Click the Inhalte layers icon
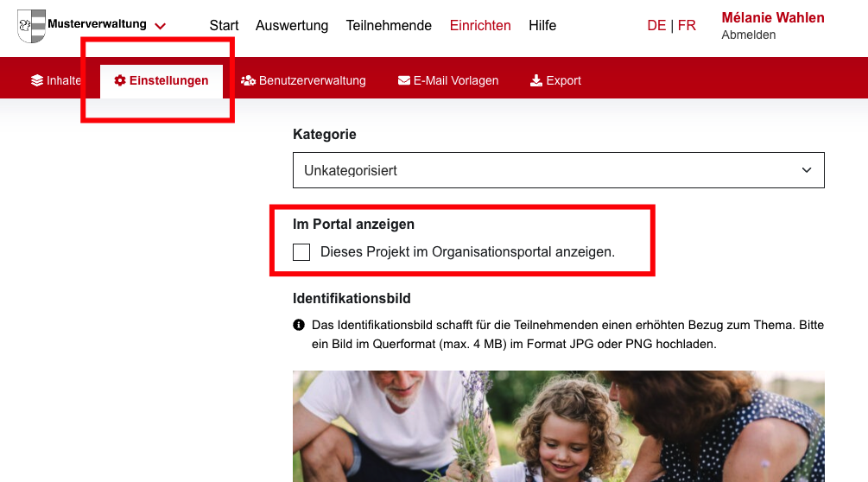 pyautogui.click(x=37, y=81)
